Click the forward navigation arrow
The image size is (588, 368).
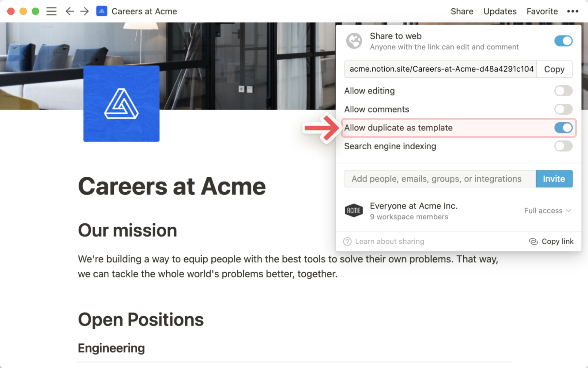click(83, 11)
